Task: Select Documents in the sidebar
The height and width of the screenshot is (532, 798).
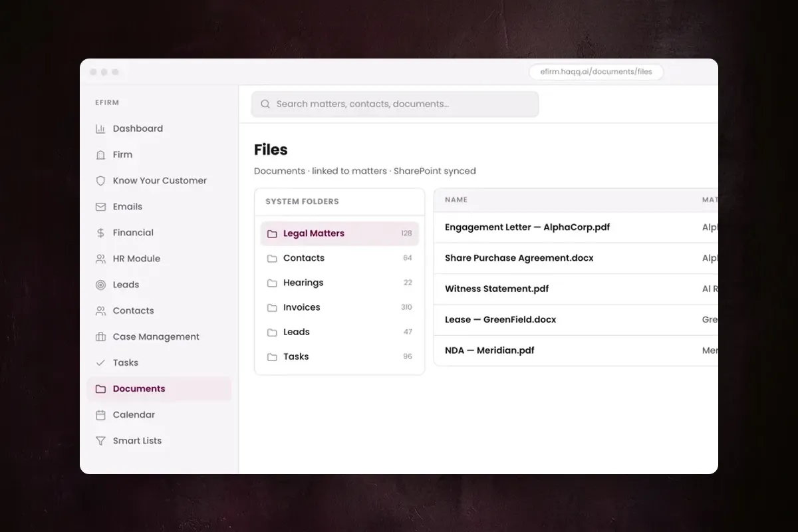Action: pyautogui.click(x=159, y=389)
